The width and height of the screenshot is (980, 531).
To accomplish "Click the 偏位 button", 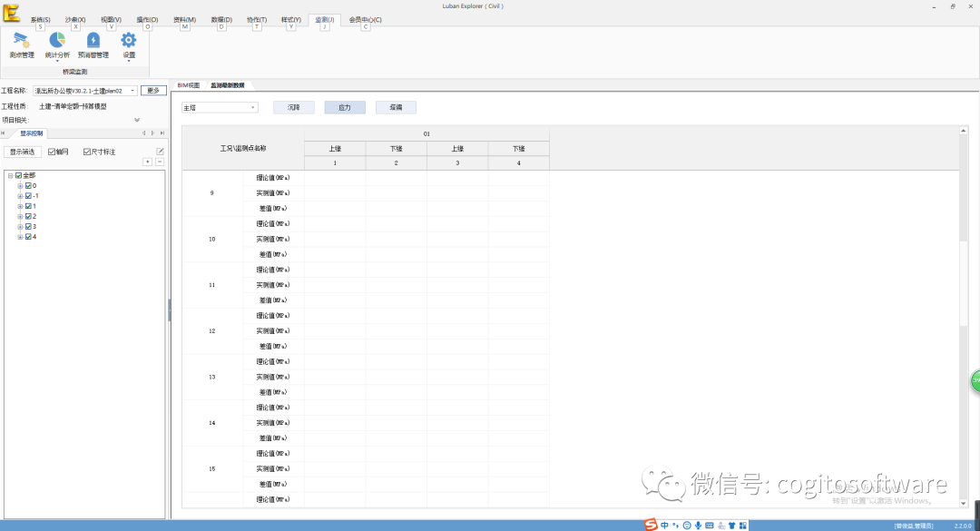I will pos(396,108).
